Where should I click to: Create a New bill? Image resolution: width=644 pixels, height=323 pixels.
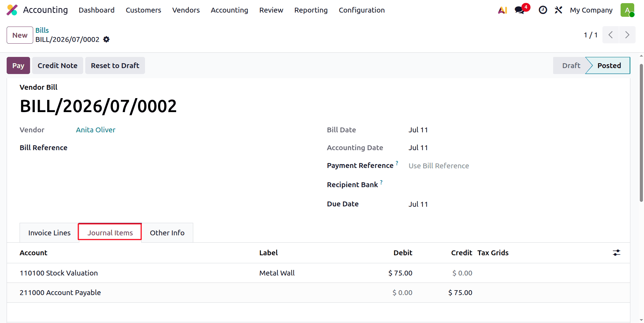point(20,35)
